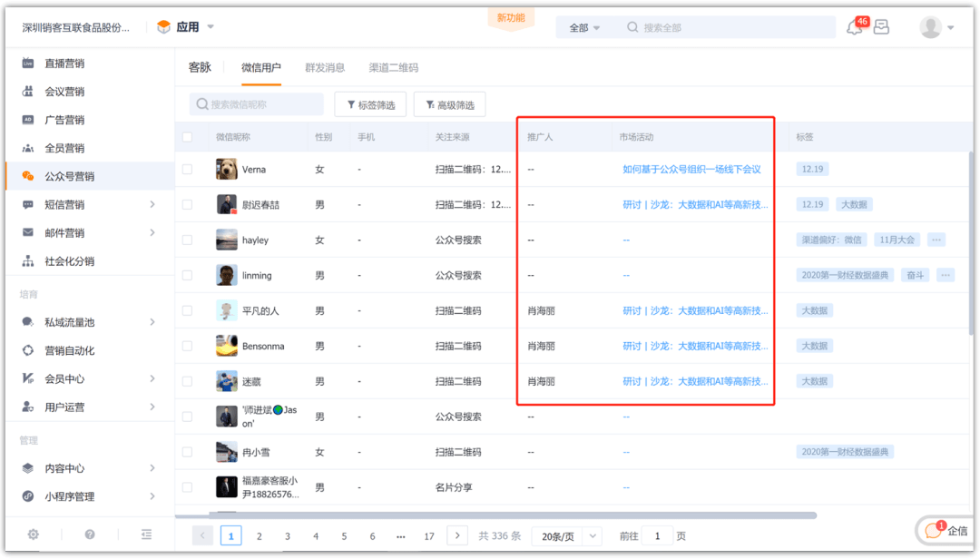The width and height of the screenshot is (980, 559).
Task: Click the 小程序管理 icon
Action: 28,496
